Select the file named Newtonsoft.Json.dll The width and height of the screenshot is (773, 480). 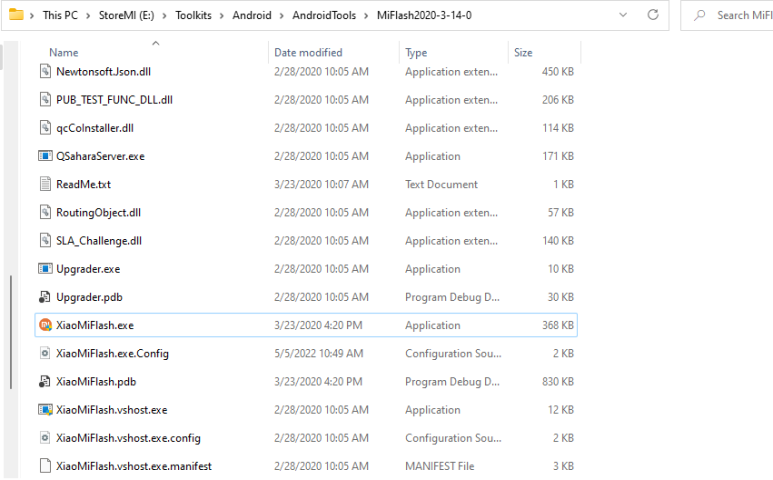[x=104, y=71]
